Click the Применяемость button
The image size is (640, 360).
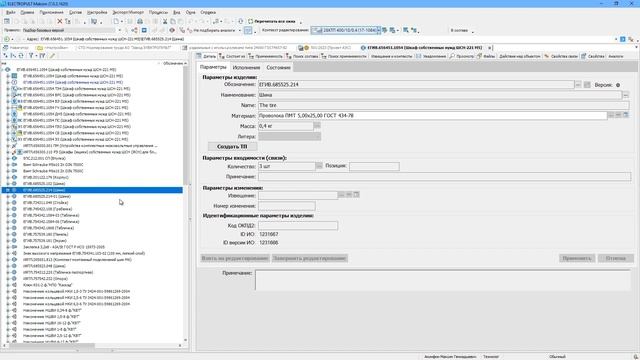(x=265, y=56)
